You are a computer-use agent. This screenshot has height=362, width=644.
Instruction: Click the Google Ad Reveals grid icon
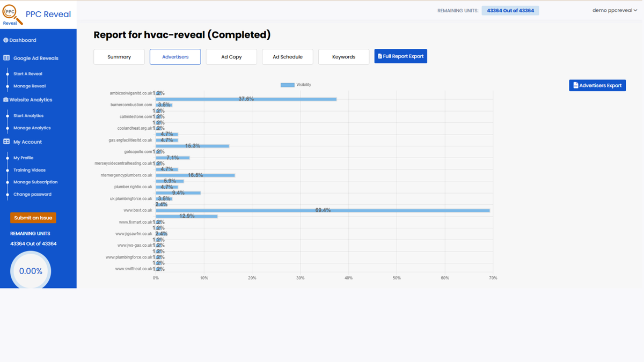pos(6,57)
